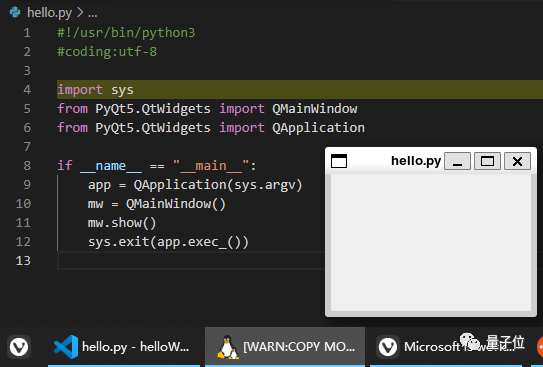Click the sys.exit(app.exec_()) code line
Image resolution: width=543 pixels, height=367 pixels.
168,242
